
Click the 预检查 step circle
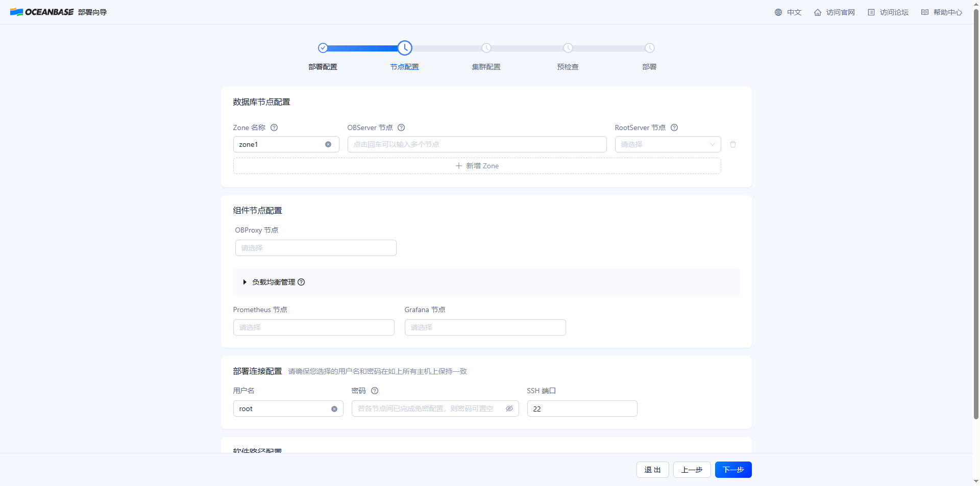pyautogui.click(x=568, y=48)
